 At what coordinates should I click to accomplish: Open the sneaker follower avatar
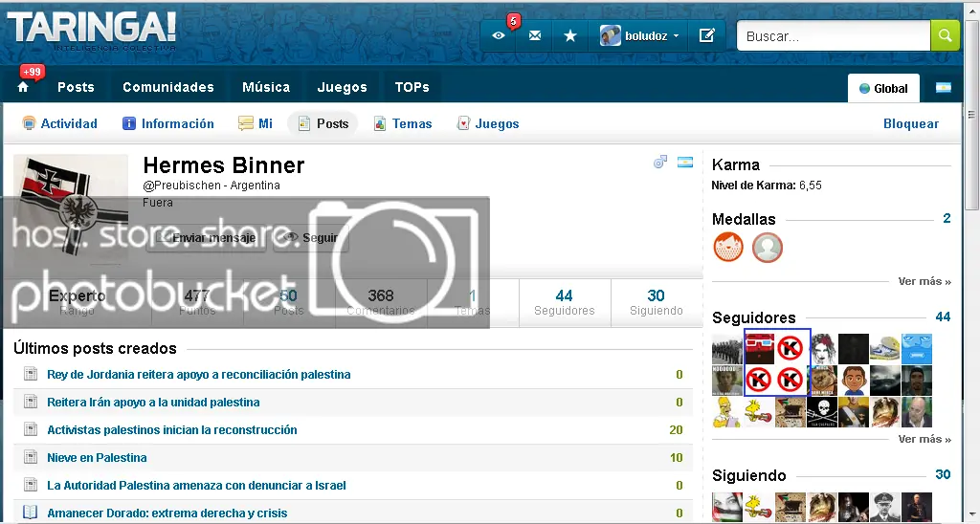(x=885, y=349)
